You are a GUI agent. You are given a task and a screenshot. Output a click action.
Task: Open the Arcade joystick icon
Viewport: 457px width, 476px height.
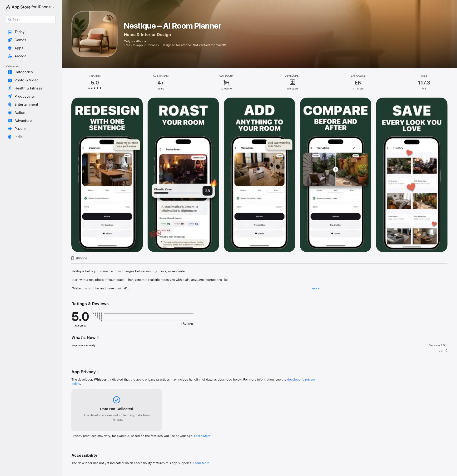(10, 56)
